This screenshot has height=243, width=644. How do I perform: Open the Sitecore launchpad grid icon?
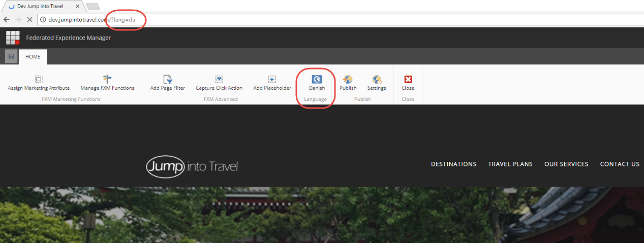(13, 38)
